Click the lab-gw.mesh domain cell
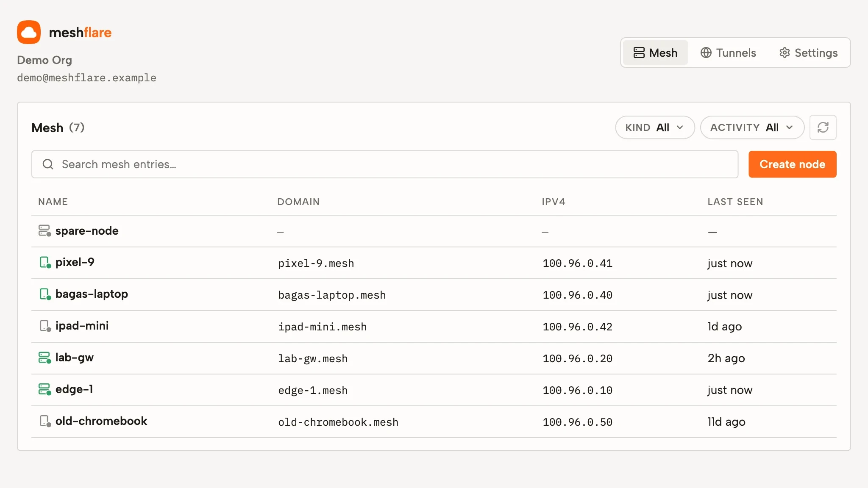 (x=313, y=359)
